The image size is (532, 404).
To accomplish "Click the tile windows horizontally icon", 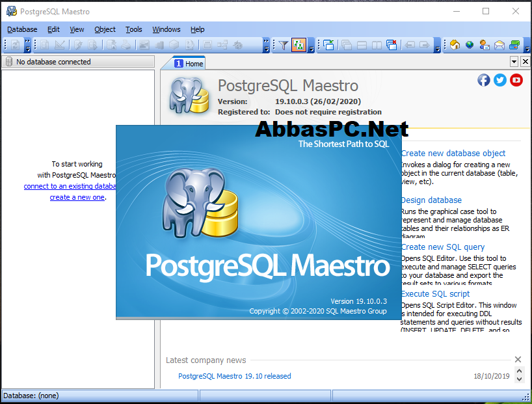I will (362, 45).
